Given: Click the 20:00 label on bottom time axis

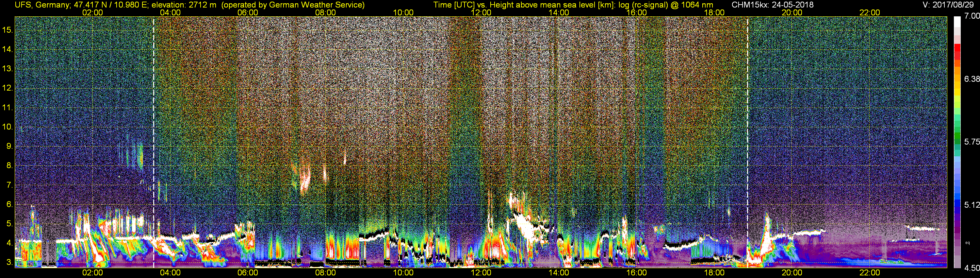Looking at the screenshot, I should 792,273.
